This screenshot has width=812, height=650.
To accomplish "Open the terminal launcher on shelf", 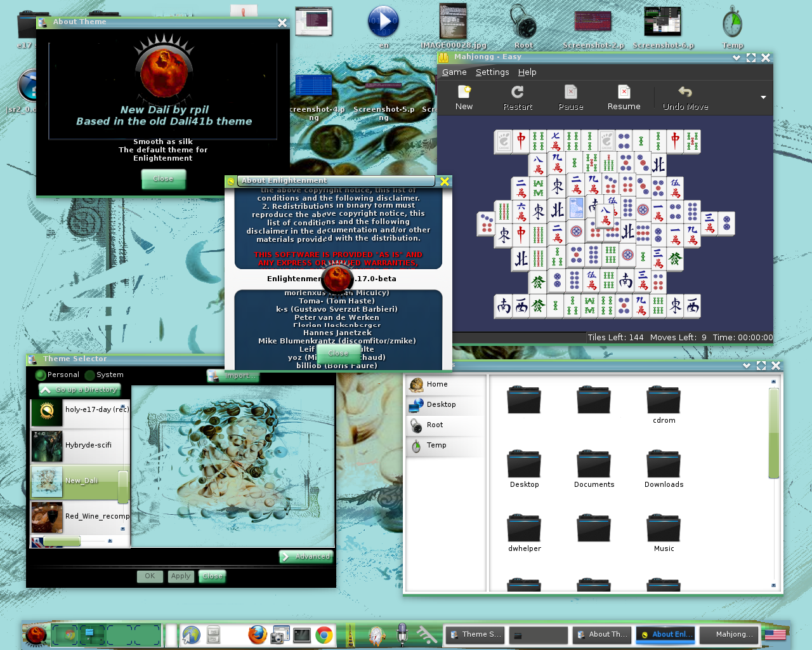I will pos(302,635).
